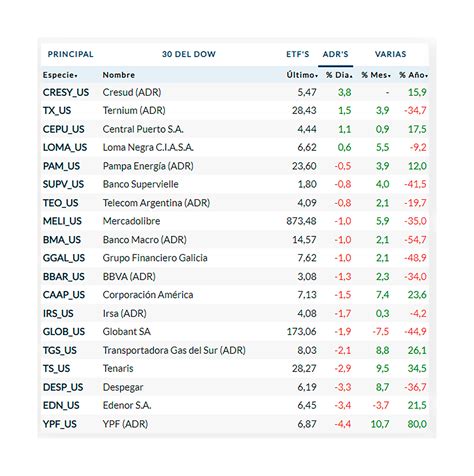Open TGS_US ticker
The width and height of the screenshot is (474, 476).
[x=60, y=350]
